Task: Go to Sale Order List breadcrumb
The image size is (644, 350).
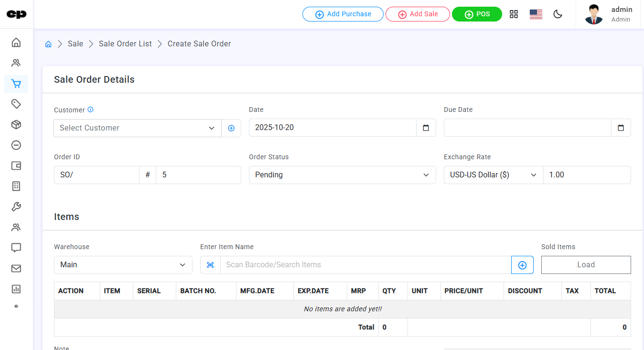Action: click(125, 44)
